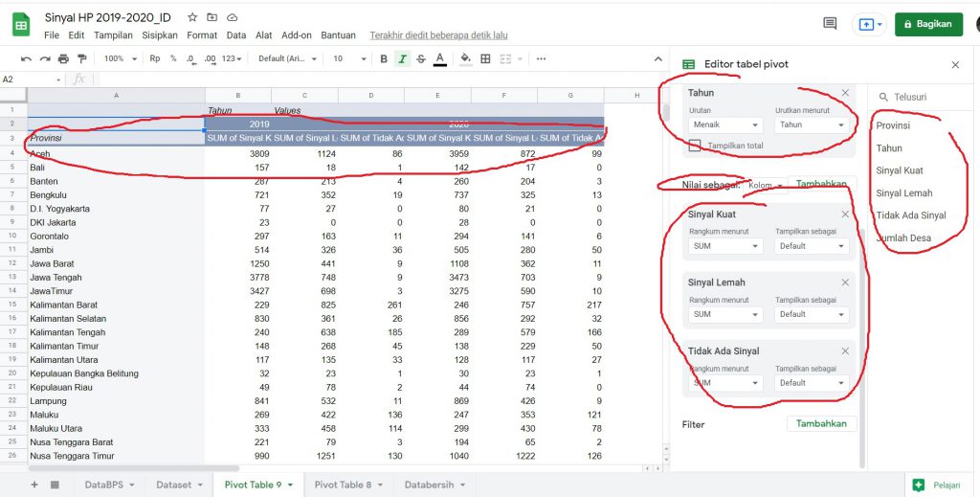Open the Edit menu
980x497 pixels.
[x=77, y=35]
